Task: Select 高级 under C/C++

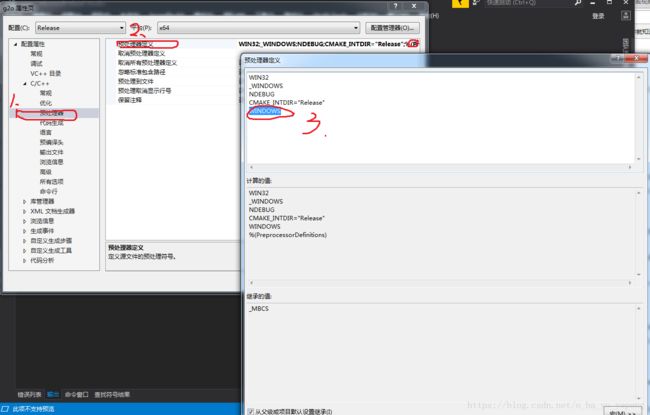Action: pyautogui.click(x=46, y=172)
